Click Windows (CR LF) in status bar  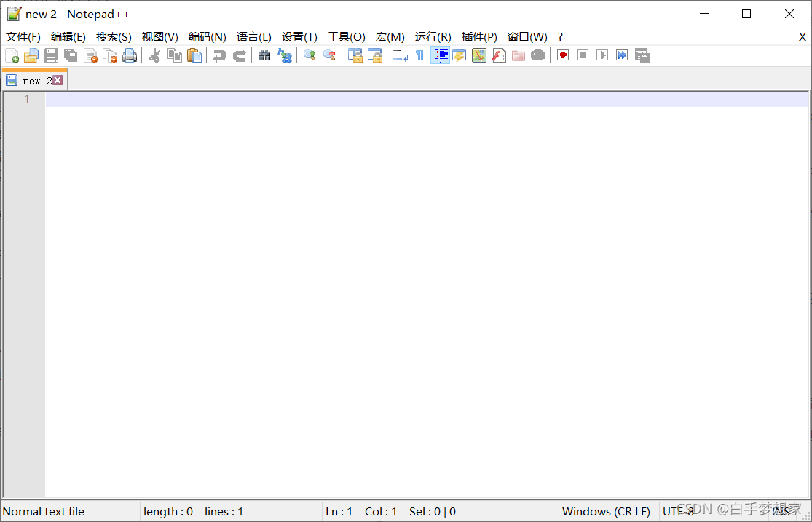pyautogui.click(x=607, y=512)
